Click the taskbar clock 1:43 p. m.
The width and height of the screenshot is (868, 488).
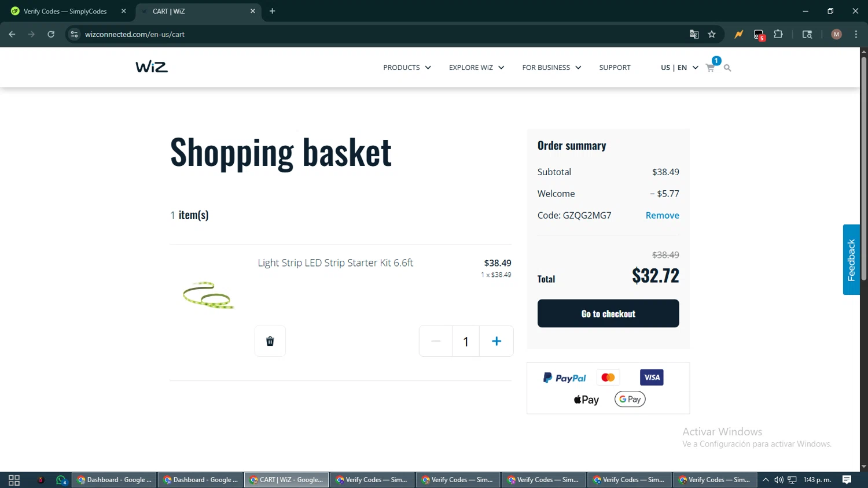[x=817, y=480]
